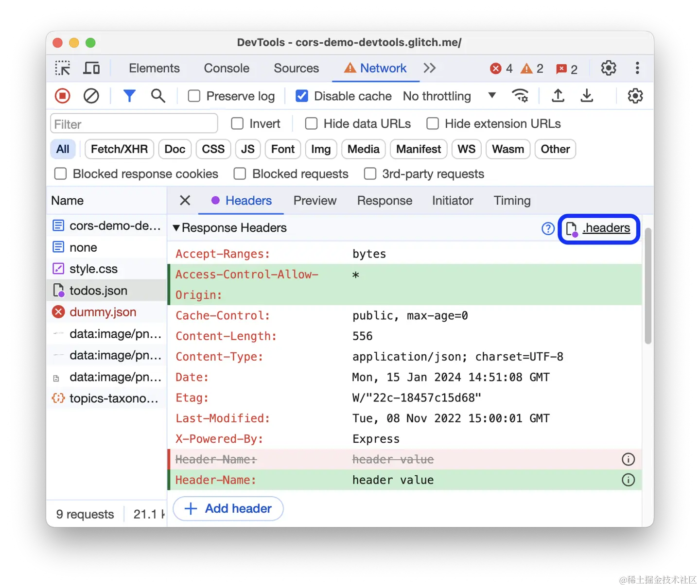The height and width of the screenshot is (588, 700).
Task: Enable Preserve log
Action: [x=194, y=96]
